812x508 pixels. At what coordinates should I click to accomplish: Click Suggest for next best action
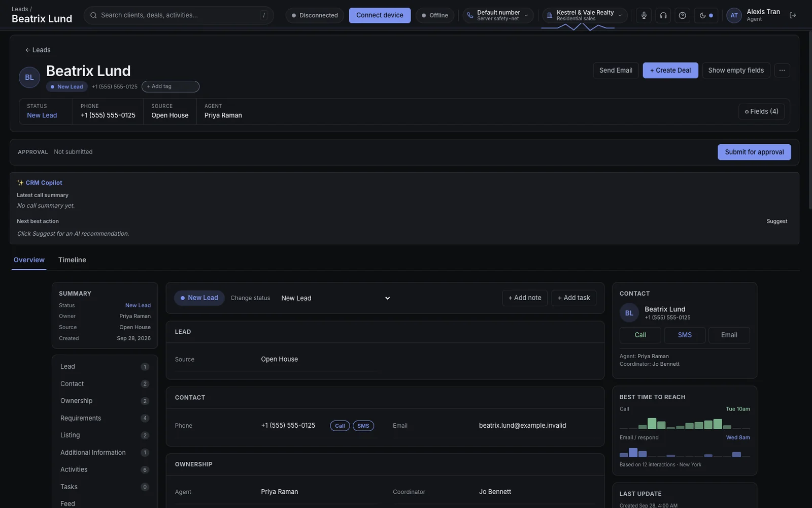777,221
